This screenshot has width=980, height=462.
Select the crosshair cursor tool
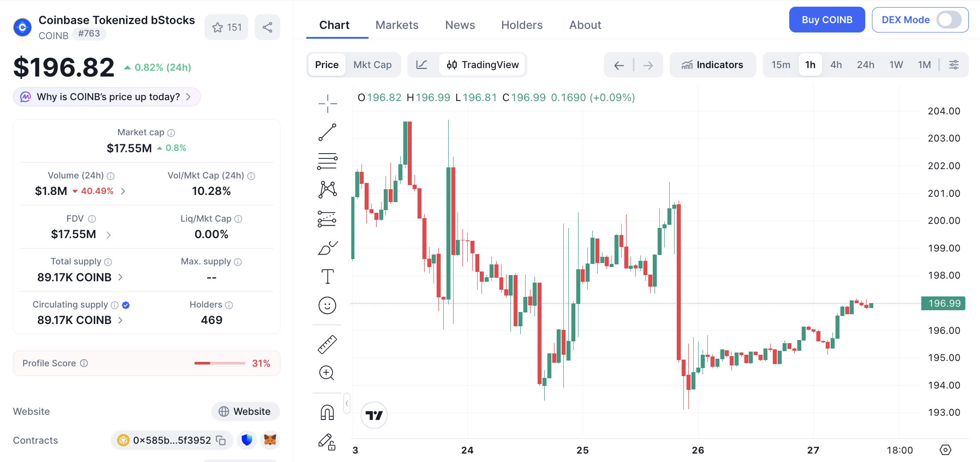pos(327,103)
